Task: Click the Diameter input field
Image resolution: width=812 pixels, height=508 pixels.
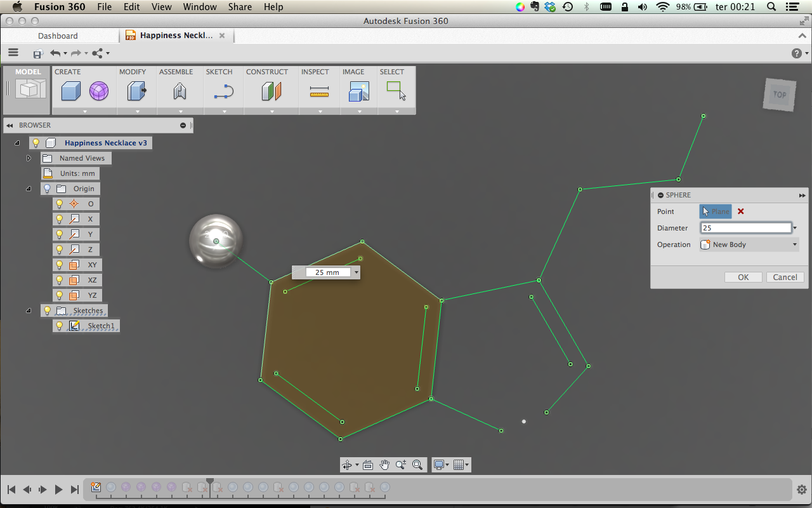Action: coord(746,228)
